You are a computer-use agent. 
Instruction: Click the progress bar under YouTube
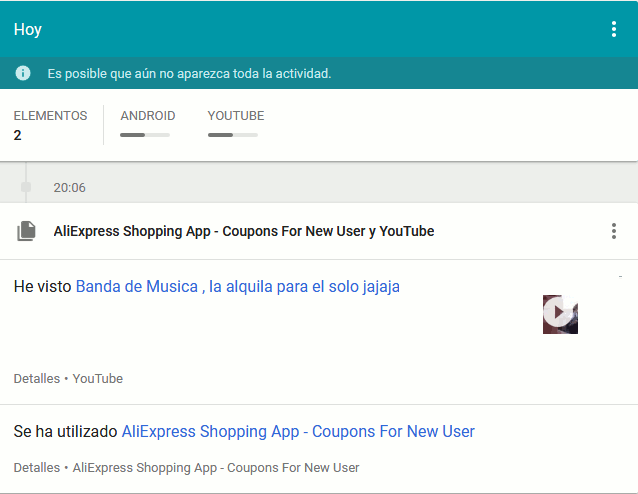click(x=232, y=134)
